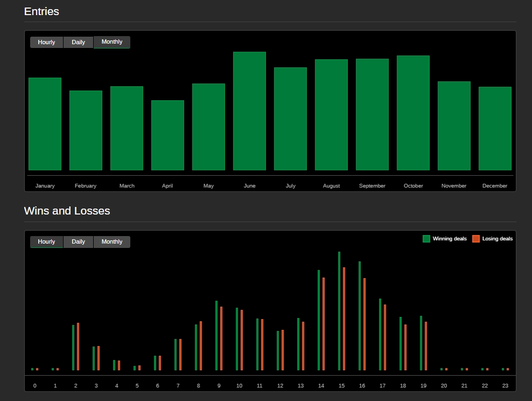The image size is (532, 401).
Task: Click the January entries bar
Action: click(x=45, y=124)
